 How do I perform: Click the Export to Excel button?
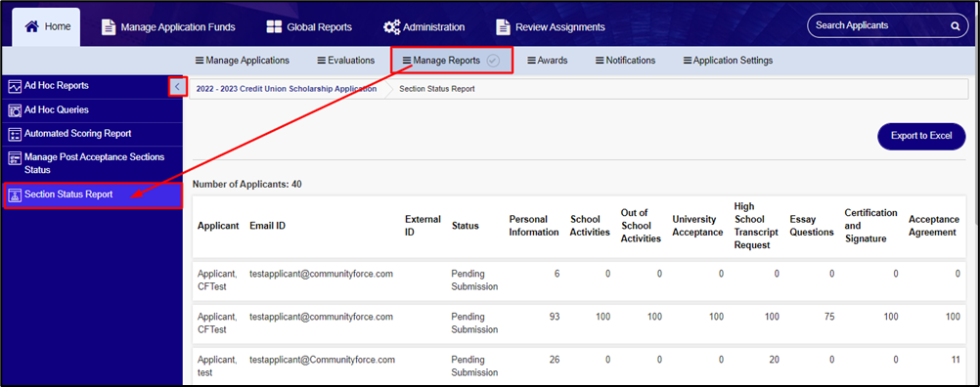921,136
